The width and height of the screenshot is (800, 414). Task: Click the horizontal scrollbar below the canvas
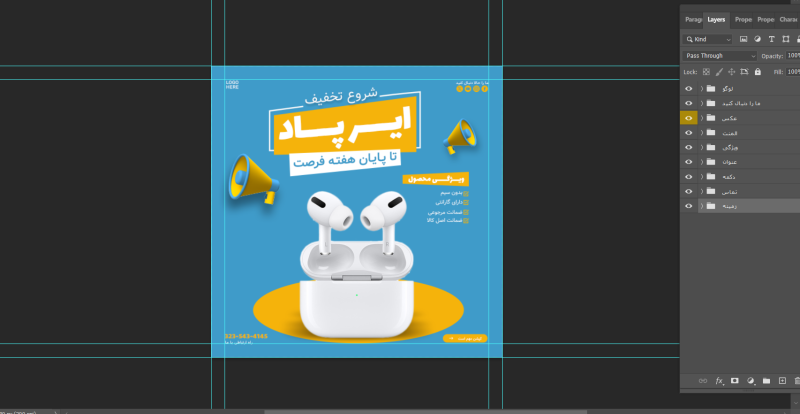pyautogui.click(x=426, y=411)
